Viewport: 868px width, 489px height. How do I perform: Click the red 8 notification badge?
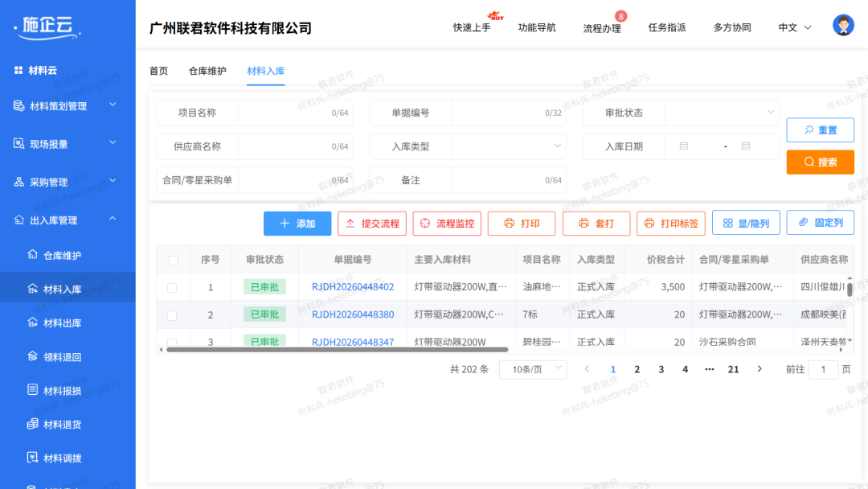click(x=620, y=16)
